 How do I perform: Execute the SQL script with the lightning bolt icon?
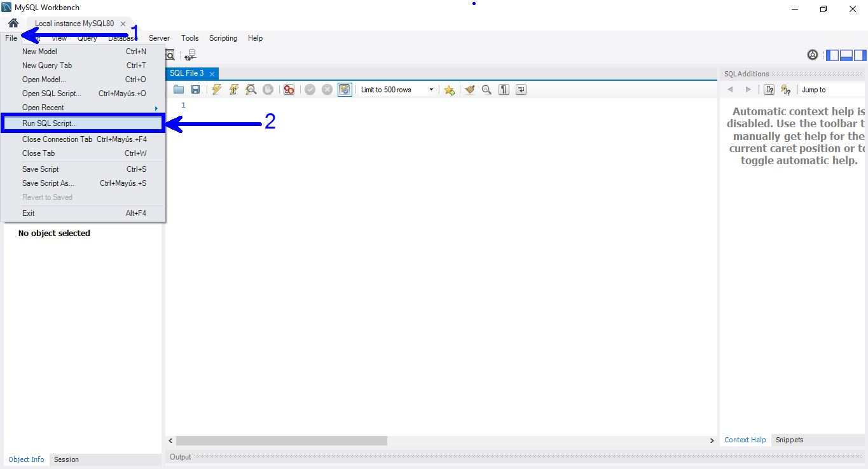(217, 89)
